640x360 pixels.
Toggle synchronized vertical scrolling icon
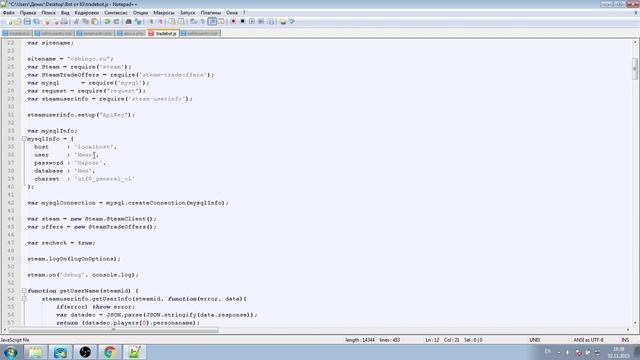tap(172, 21)
